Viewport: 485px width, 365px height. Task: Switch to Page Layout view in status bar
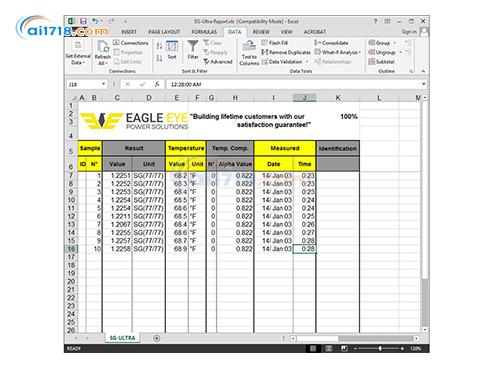329,348
